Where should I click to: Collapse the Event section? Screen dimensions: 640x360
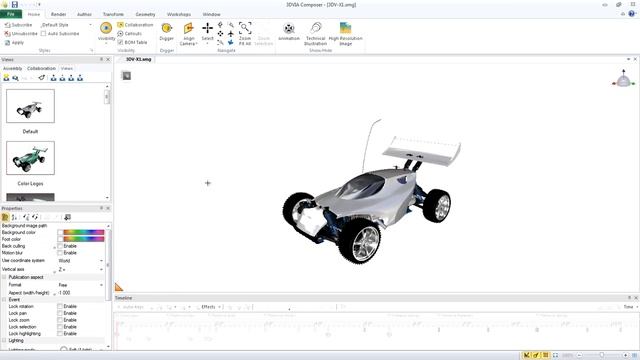(x=4, y=300)
